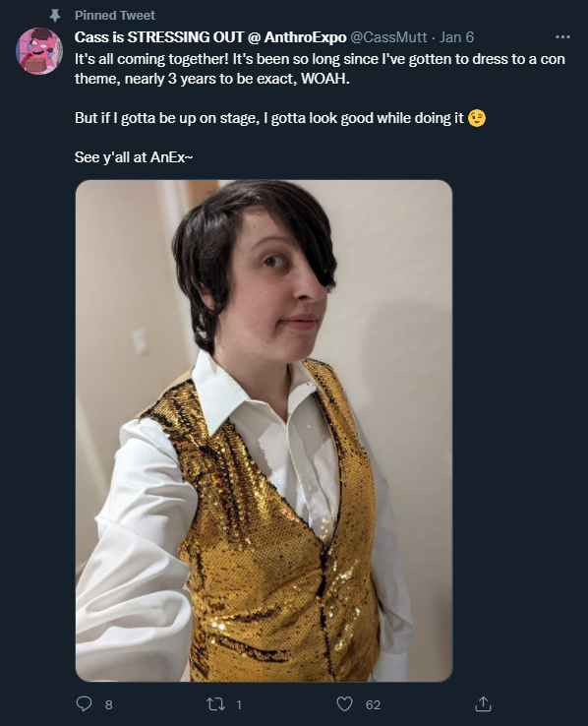The image size is (588, 726).
Task: Open the display name 'Cass is STRESSING OUT @ AnthroExpo'
Action: [x=210, y=37]
